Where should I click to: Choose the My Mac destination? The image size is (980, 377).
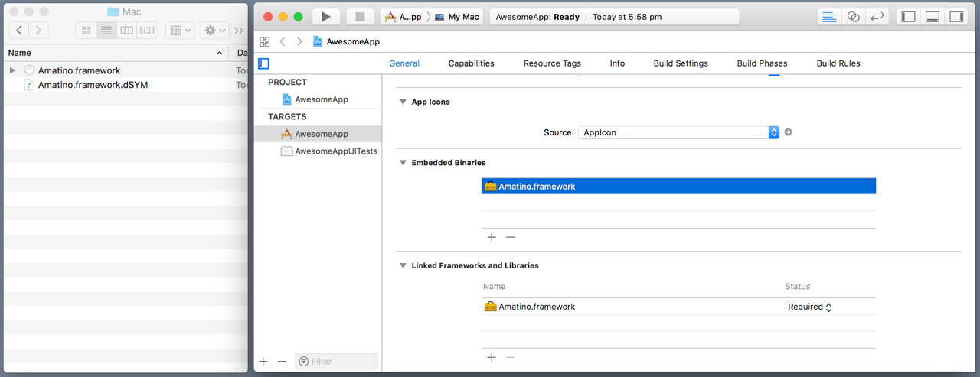click(456, 17)
